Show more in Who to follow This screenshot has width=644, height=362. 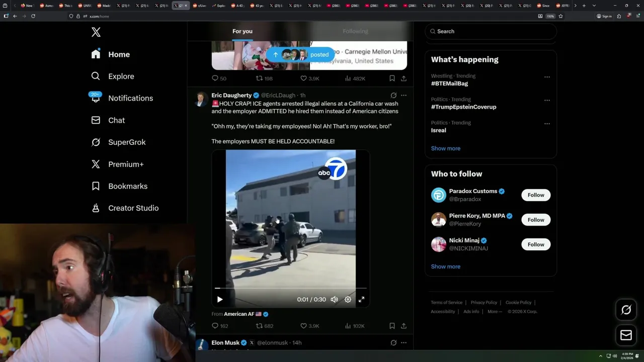click(x=446, y=266)
